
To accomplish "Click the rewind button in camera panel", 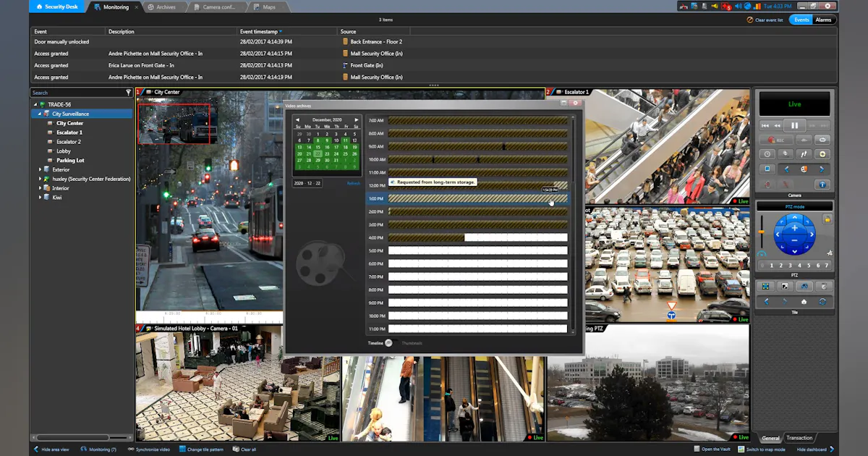I will click(x=777, y=125).
